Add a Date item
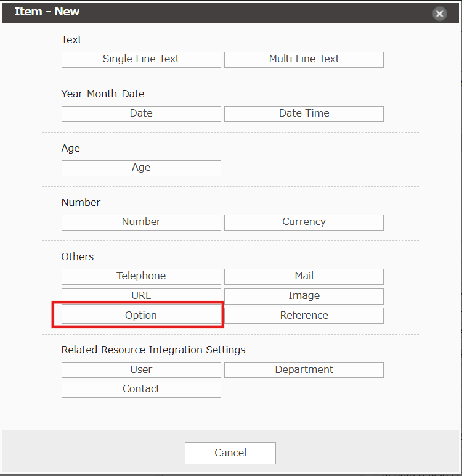Image resolution: width=462 pixels, height=476 pixels. coord(141,113)
